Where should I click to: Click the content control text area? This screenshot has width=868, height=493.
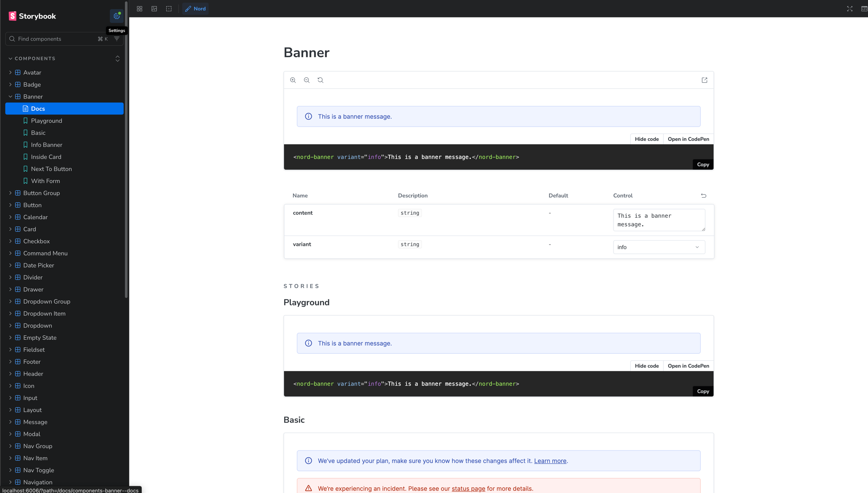(658, 220)
